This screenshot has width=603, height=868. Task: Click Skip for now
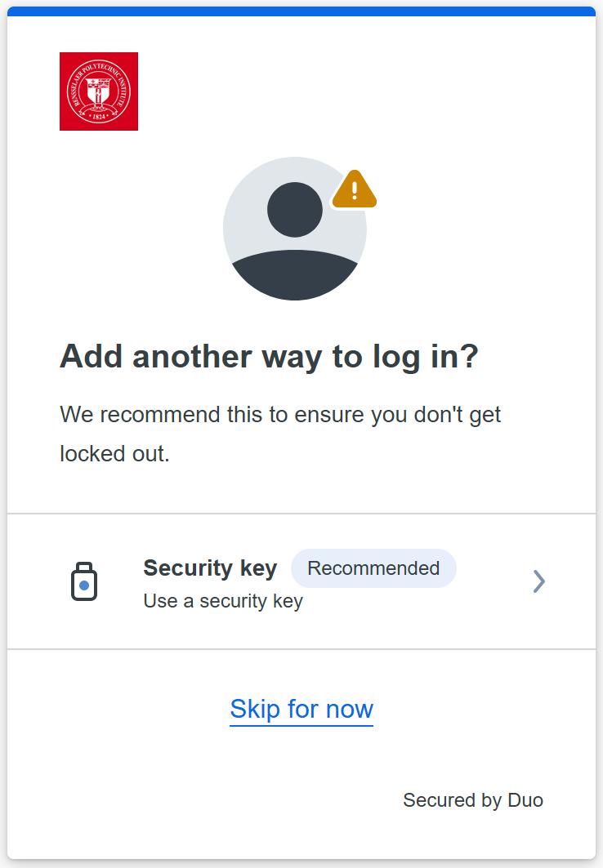[301, 709]
